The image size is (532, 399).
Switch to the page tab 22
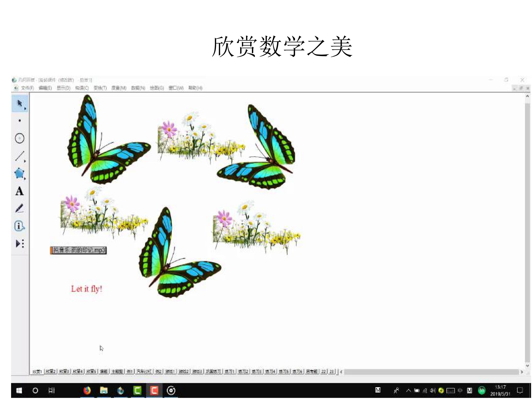click(323, 372)
